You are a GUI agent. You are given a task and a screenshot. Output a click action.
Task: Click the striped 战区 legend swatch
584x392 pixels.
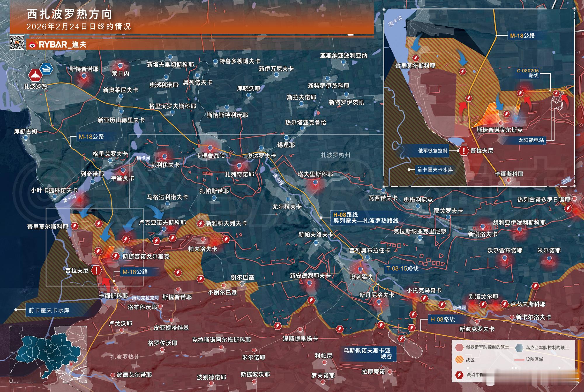pyautogui.click(x=459, y=360)
